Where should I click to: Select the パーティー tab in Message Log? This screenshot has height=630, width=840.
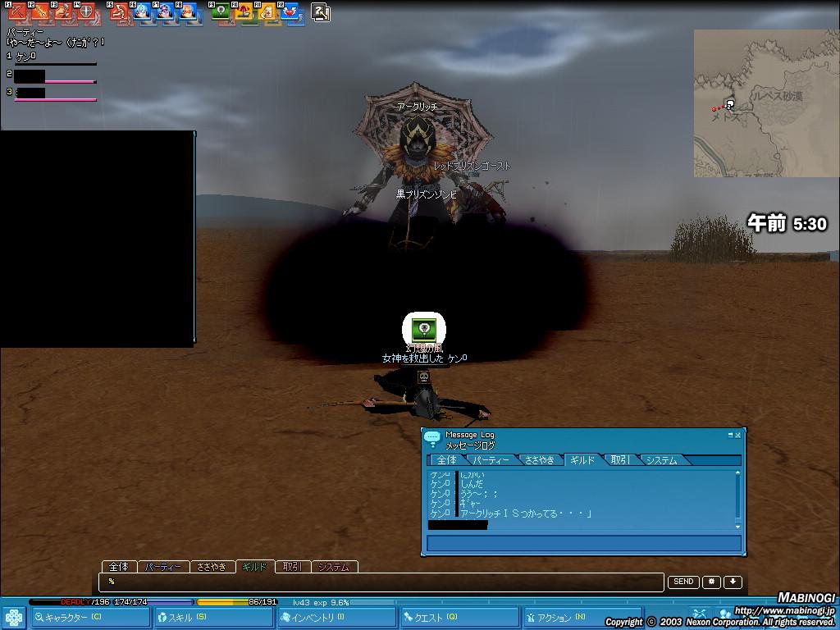(x=491, y=459)
